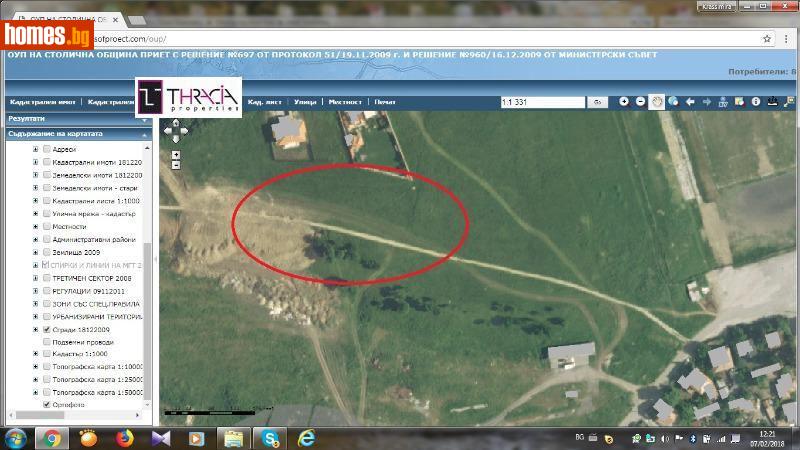Enable the Адреси layer checkbox
This screenshot has height=450, width=800.
pos(47,149)
